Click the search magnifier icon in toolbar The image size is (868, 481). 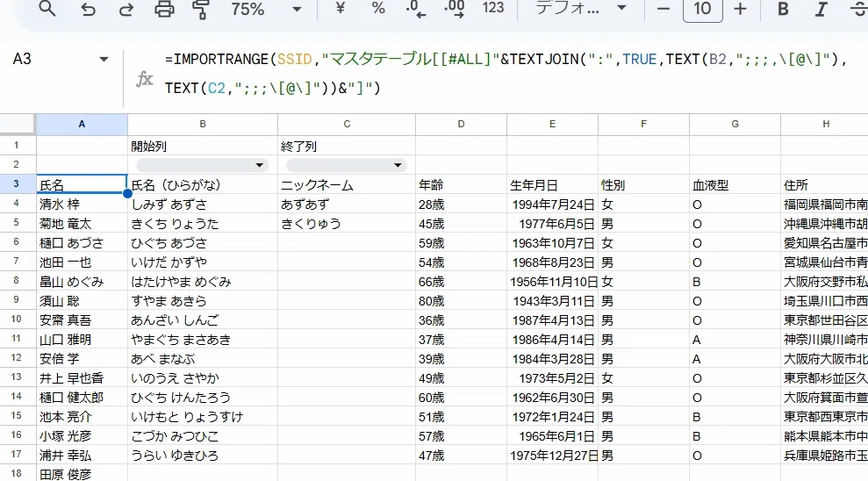pos(47,9)
